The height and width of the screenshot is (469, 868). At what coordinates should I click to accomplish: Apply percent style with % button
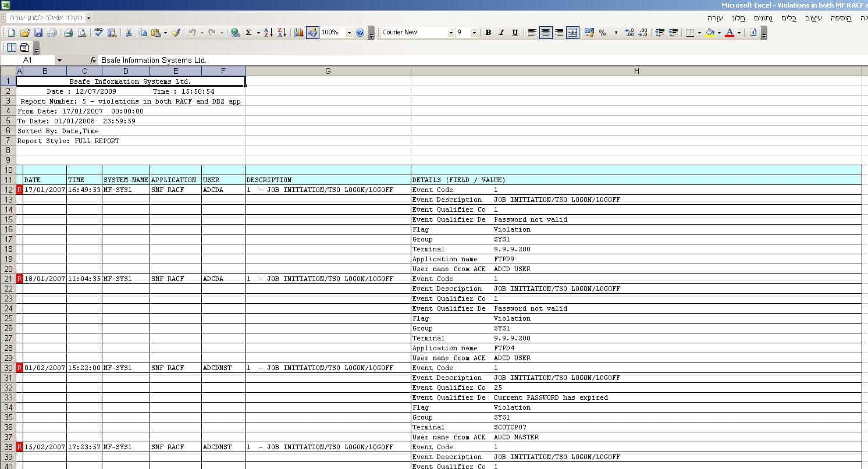[x=602, y=33]
